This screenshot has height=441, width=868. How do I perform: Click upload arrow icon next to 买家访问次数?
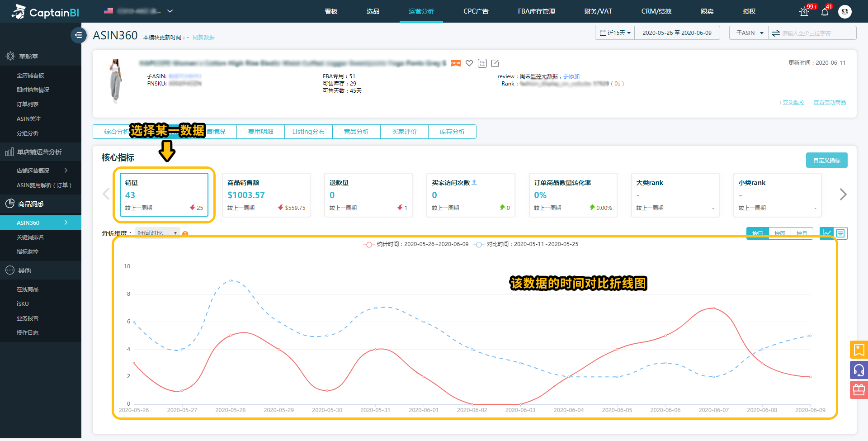coord(474,182)
